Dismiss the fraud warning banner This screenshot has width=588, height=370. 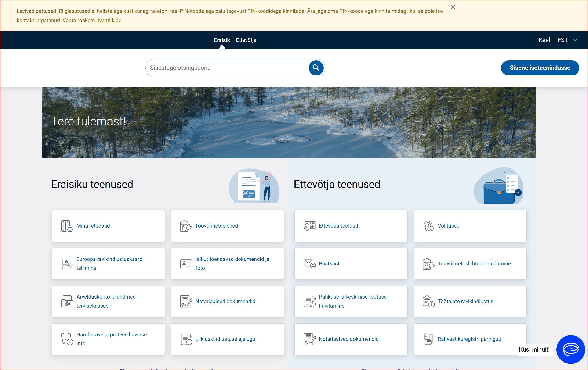pos(453,7)
